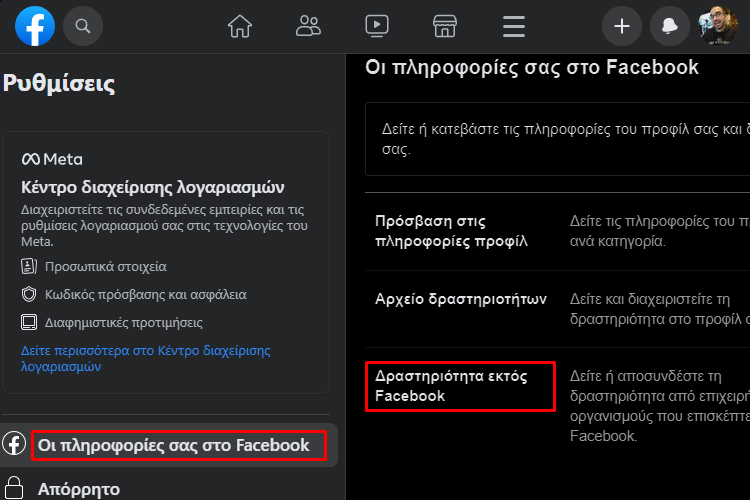Viewport: 750px width, 500px height.
Task: Open the Marketplace storefront icon
Action: pyautogui.click(x=445, y=26)
